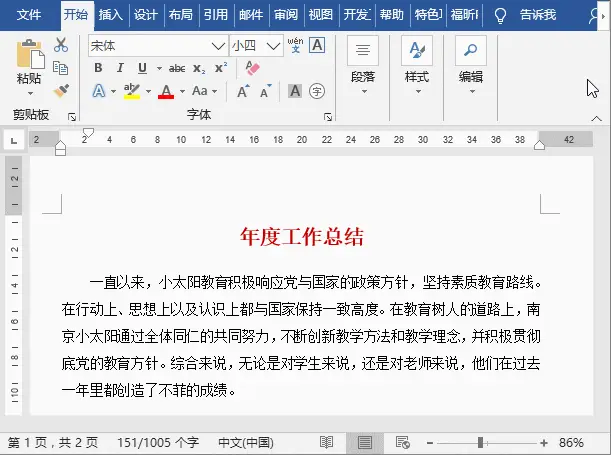The height and width of the screenshot is (455, 611).
Task: Activate the Format Painter brush
Action: tap(61, 91)
